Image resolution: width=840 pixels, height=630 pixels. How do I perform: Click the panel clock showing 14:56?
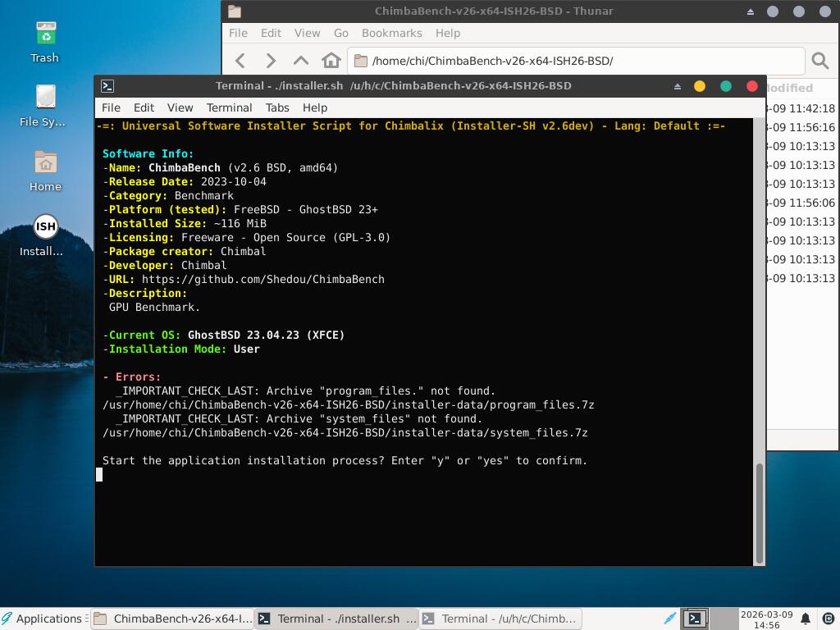767,619
